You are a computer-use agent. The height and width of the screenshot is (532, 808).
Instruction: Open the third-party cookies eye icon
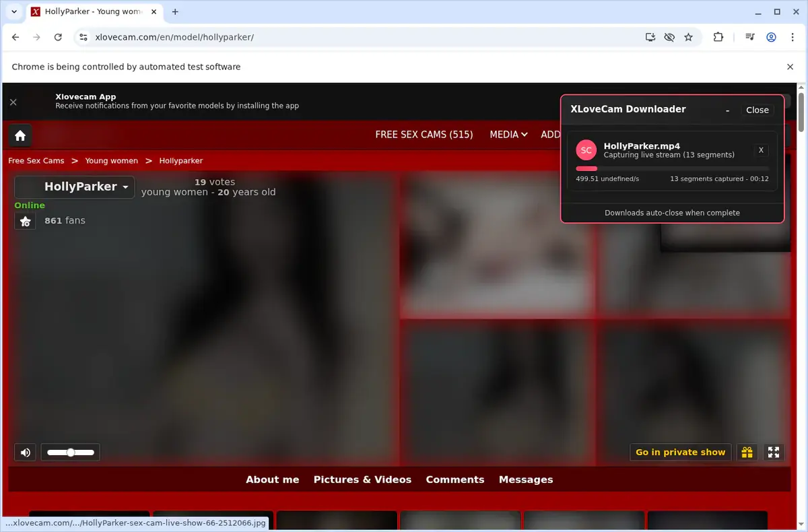[x=669, y=37]
